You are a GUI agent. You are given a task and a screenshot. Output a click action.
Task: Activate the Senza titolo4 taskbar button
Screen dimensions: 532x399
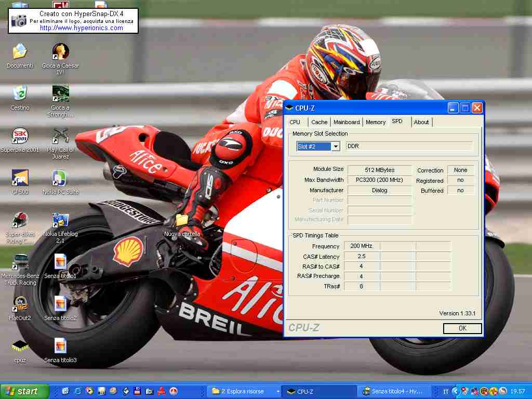394,392
